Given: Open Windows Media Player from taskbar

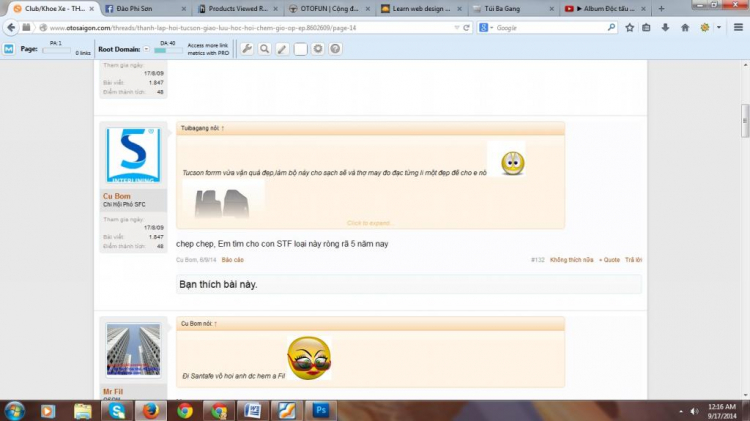Looking at the screenshot, I should tap(48, 410).
